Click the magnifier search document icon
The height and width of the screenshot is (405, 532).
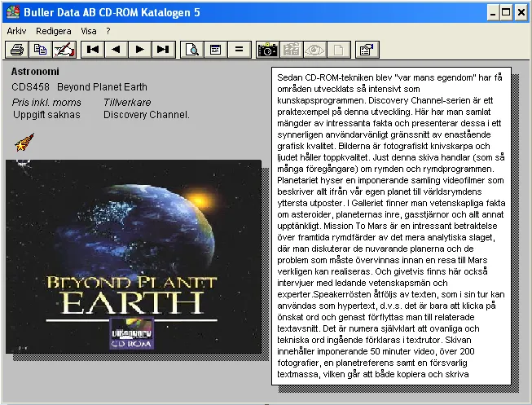tap(192, 50)
